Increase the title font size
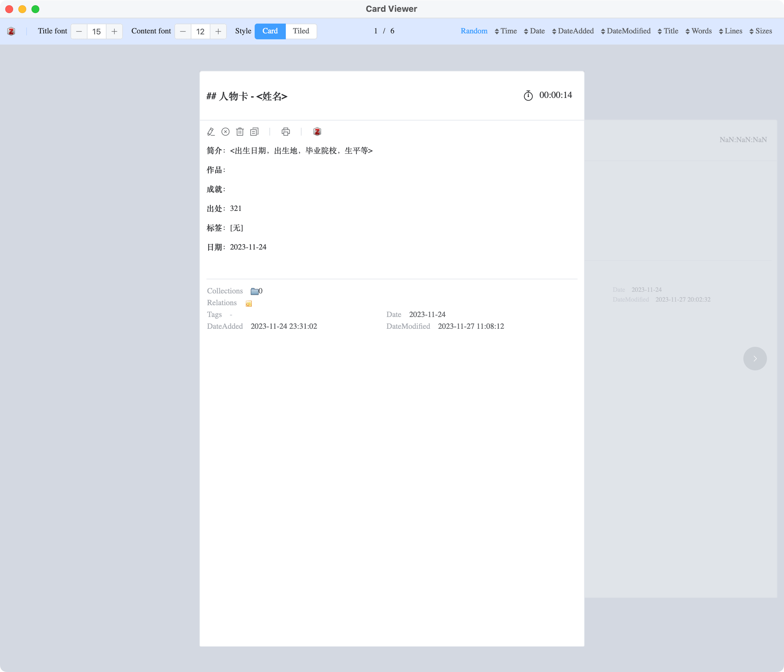 point(114,31)
